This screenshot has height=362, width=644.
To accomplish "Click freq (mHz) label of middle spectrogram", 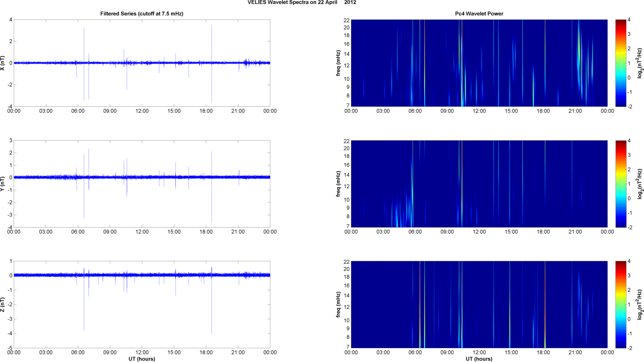I will (338, 184).
